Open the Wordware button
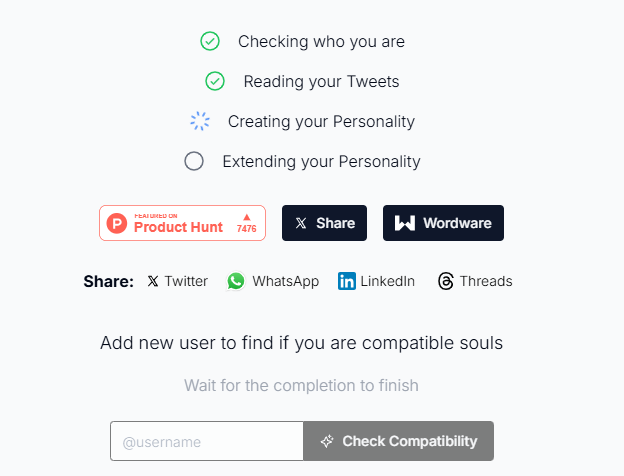The height and width of the screenshot is (476, 624). point(443,223)
